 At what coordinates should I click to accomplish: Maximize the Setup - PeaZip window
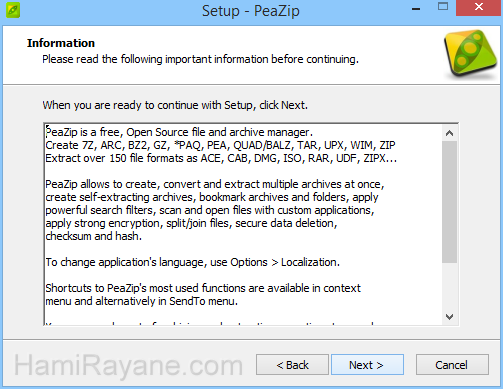click(443, 7)
